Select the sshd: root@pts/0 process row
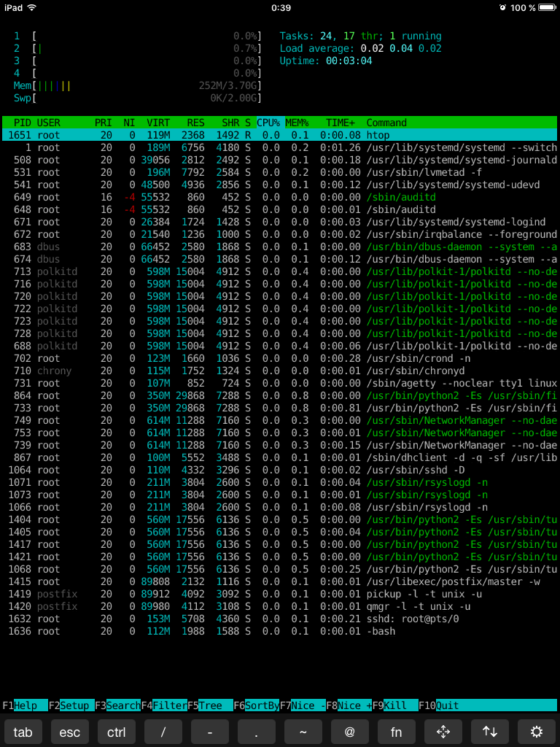Screen dimensions: 560x747 [x=280, y=619]
